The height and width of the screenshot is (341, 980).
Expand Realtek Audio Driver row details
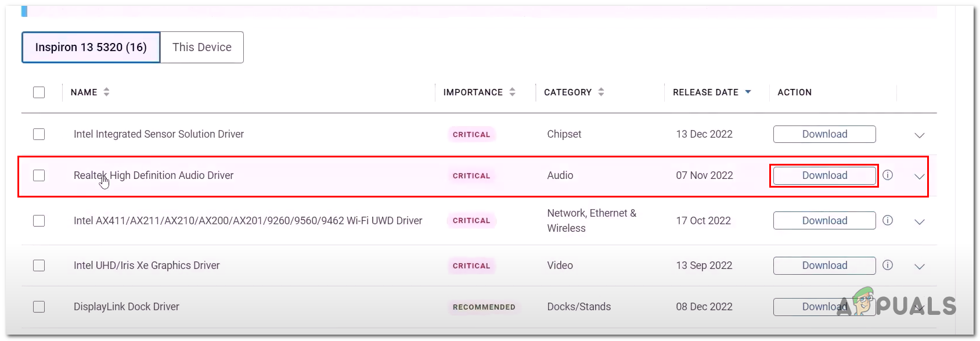[919, 177]
